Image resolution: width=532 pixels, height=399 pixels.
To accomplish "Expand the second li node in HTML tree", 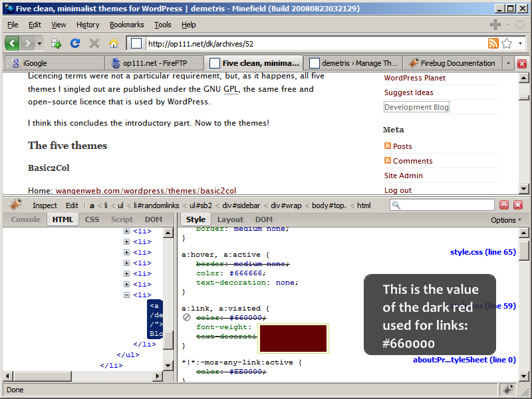I will pos(126,241).
